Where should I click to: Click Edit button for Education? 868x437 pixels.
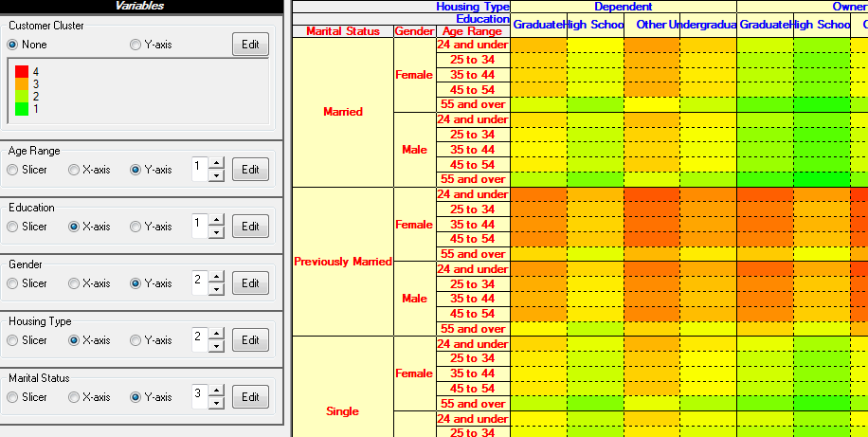250,227
